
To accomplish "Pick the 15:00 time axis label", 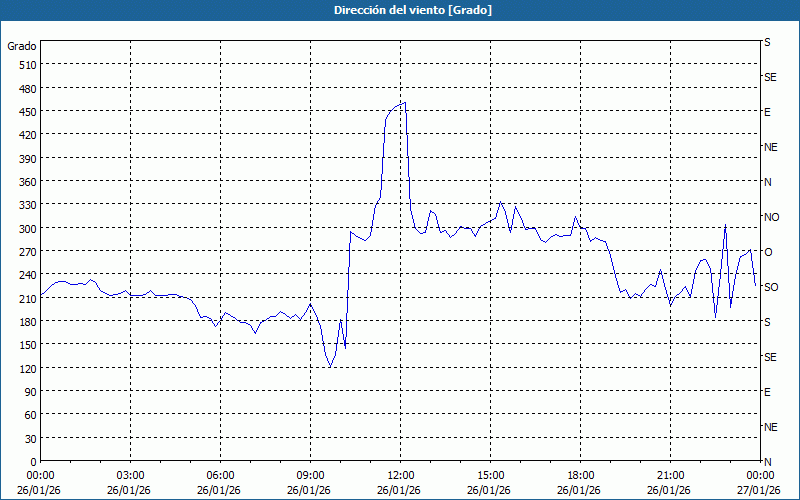I will point(490,475).
